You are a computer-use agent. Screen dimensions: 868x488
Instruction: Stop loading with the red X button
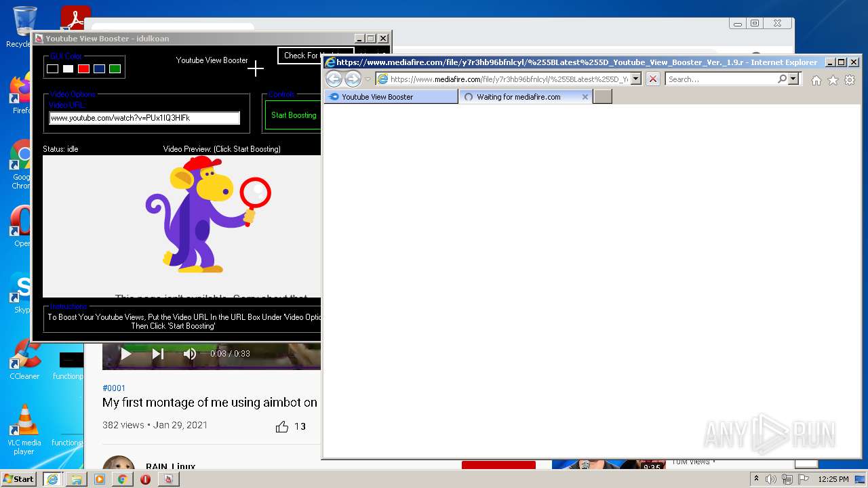coord(652,79)
